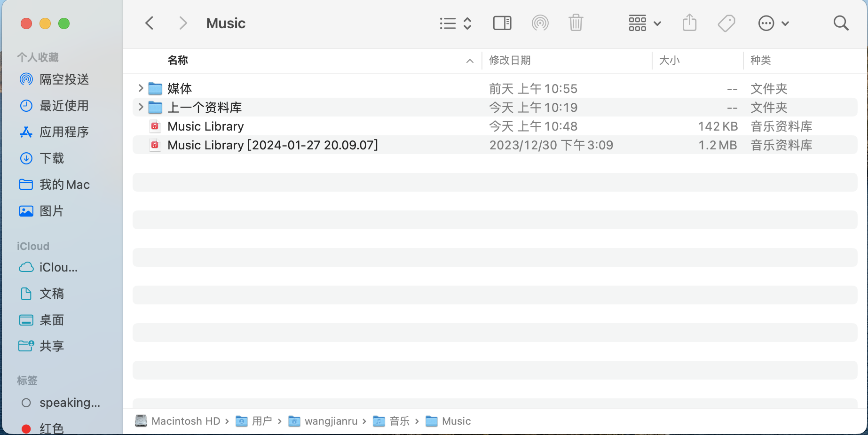The width and height of the screenshot is (868, 435).
Task: Click the 我的 Mac folder sidebar icon
Action: pos(26,184)
